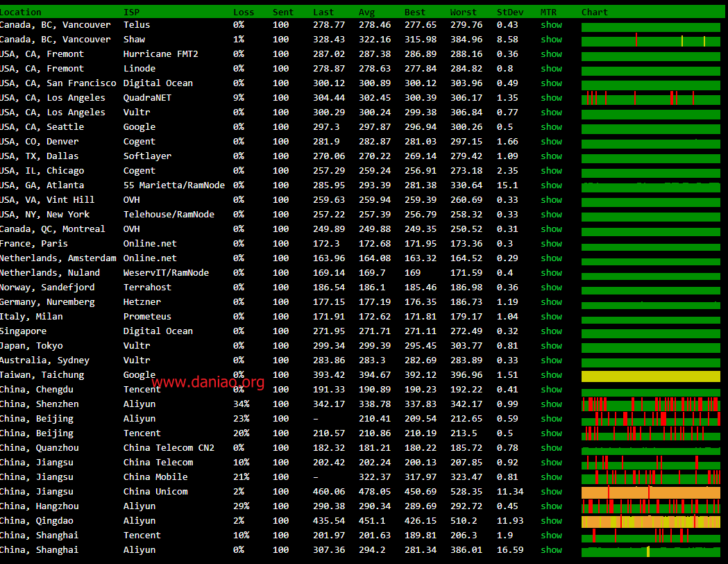
Task: Select worst value 528.35 for China Unicom
Action: coord(466,492)
